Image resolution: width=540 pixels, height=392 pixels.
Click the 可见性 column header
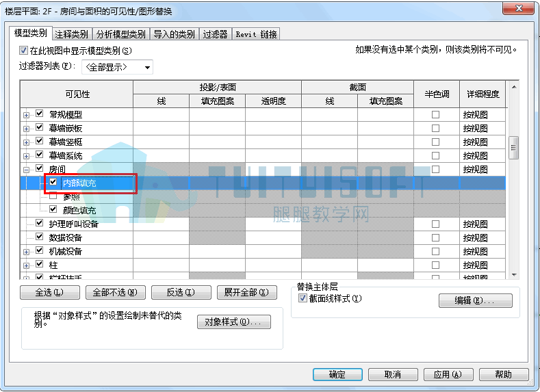(x=77, y=94)
